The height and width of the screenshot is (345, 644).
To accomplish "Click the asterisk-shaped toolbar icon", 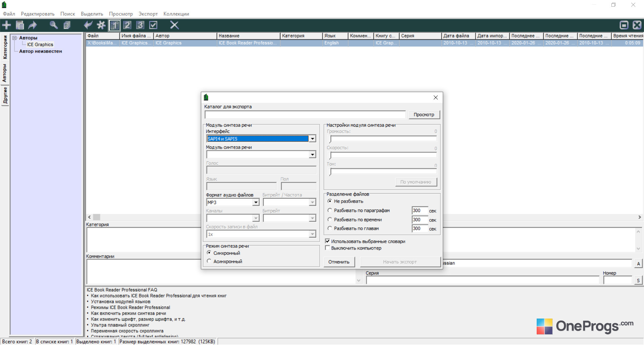I will (101, 25).
